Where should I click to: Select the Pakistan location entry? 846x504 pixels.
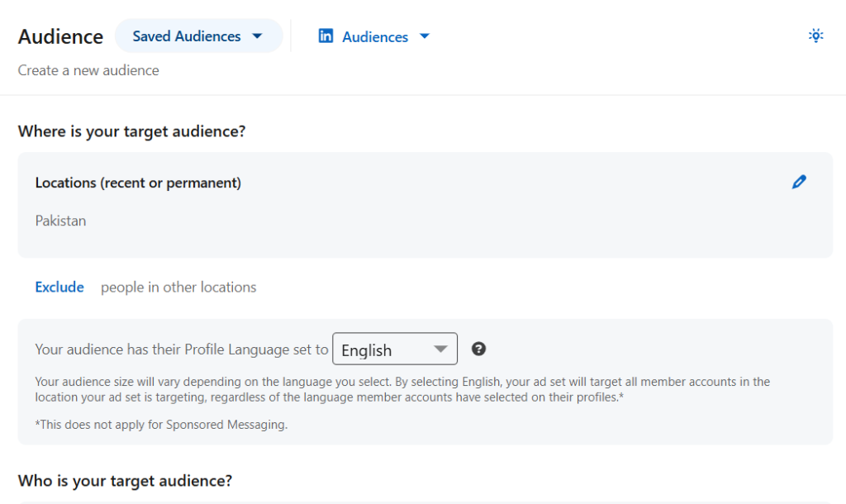pos(60,221)
